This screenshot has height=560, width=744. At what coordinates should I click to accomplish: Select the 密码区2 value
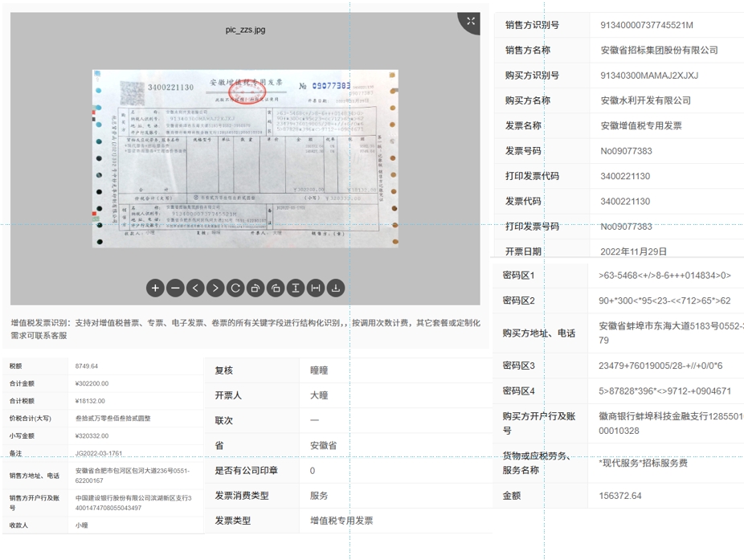[x=664, y=300]
